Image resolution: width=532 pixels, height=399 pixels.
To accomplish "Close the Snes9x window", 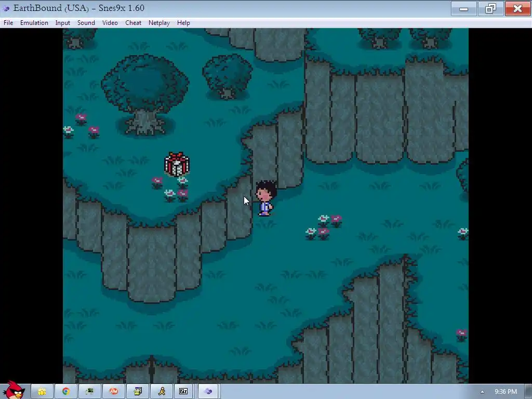I will 517,9.
